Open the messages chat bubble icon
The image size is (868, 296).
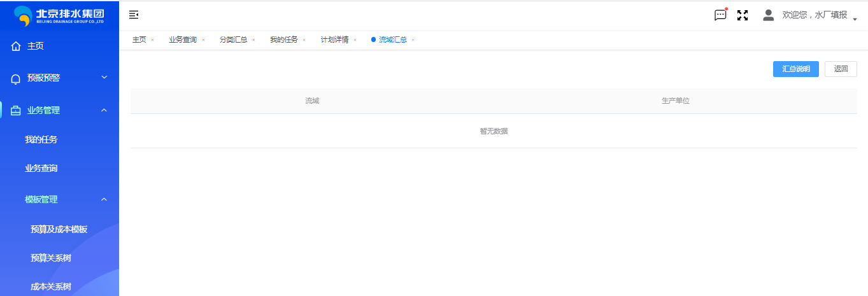(720, 15)
